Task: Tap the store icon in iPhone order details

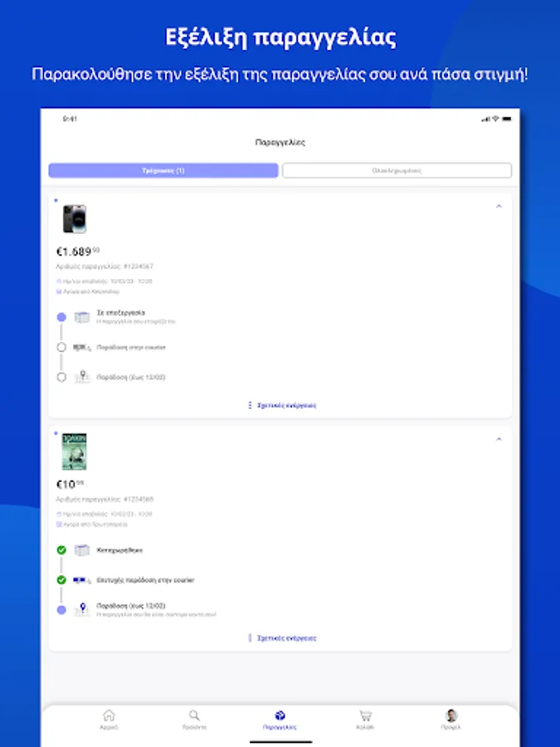Action: pyautogui.click(x=59, y=291)
